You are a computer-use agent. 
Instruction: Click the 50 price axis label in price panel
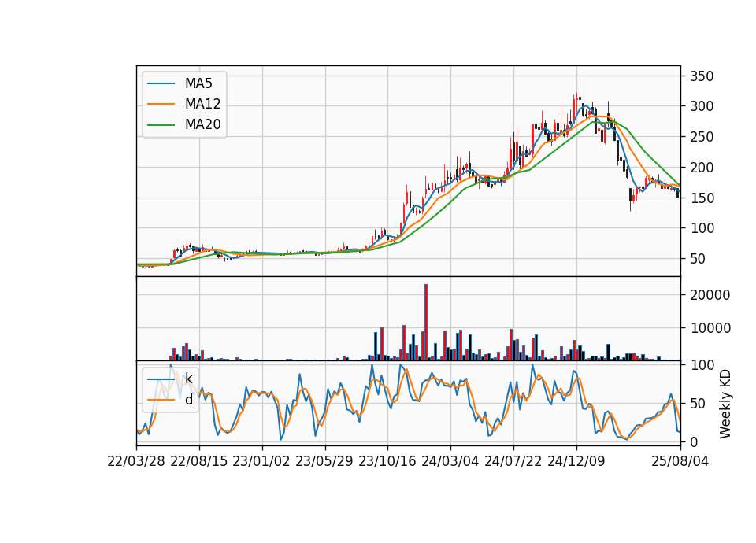698,259
